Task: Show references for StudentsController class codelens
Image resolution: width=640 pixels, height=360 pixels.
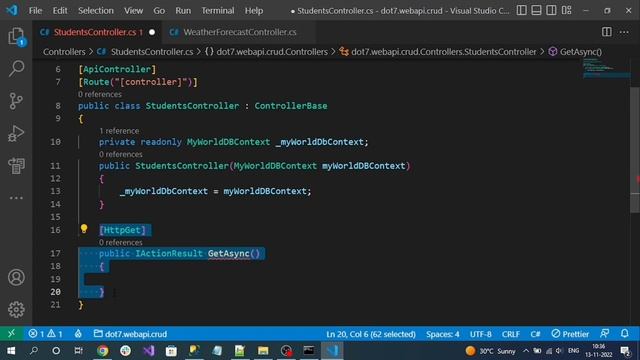Action: click(x=100, y=94)
